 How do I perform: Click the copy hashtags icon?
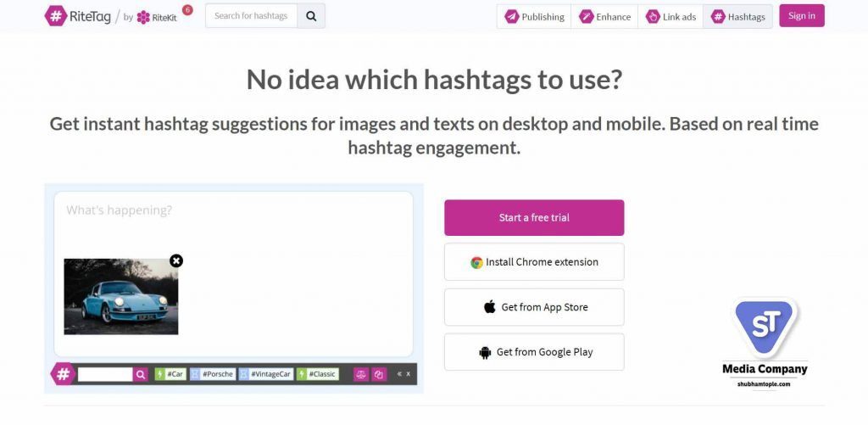(379, 375)
